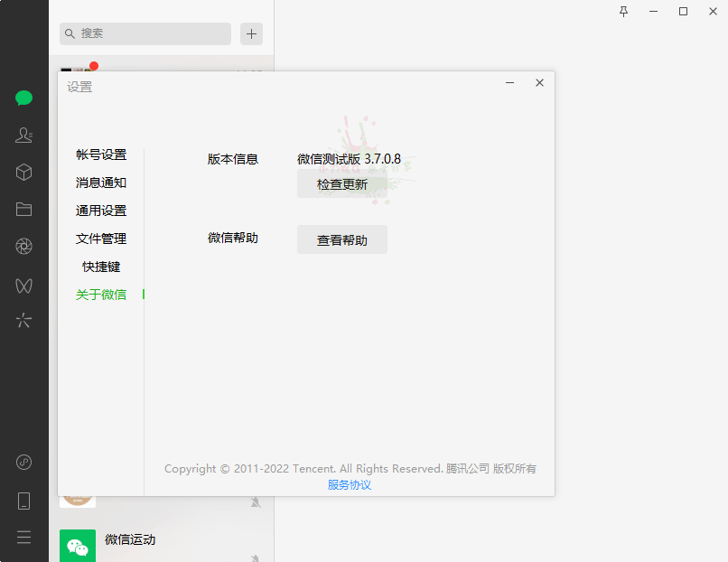Viewport: 728px width, 562px height.
Task: Open the Channels butterfly icon
Action: [24, 286]
